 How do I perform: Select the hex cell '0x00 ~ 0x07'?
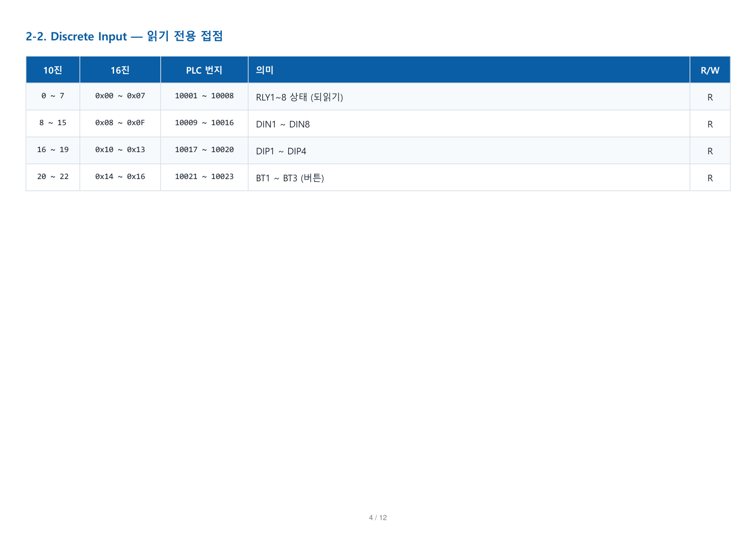[120, 96]
